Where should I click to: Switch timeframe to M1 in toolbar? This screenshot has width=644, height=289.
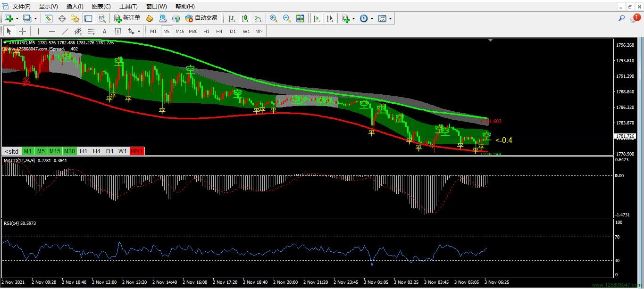[x=153, y=31]
